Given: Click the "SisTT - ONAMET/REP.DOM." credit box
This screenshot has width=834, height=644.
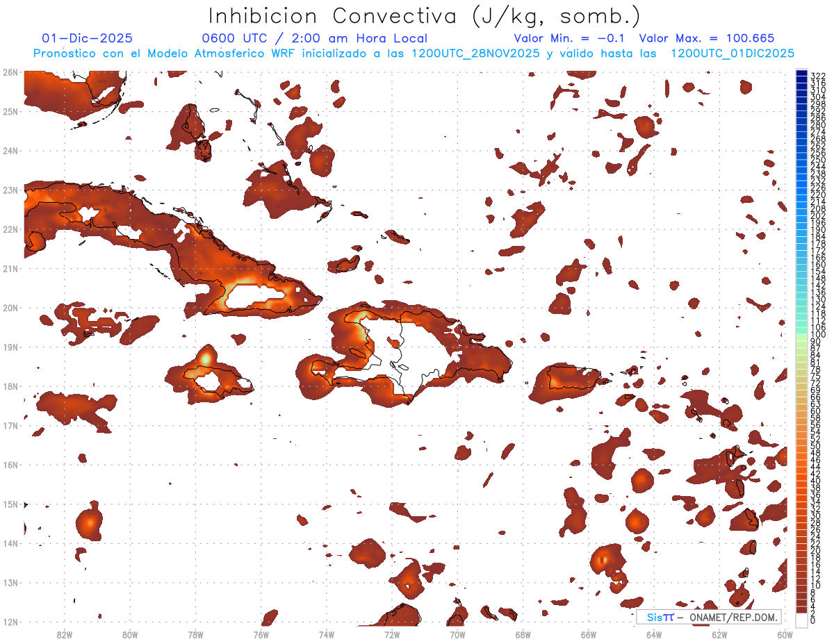Looking at the screenshot, I should pos(709,617).
